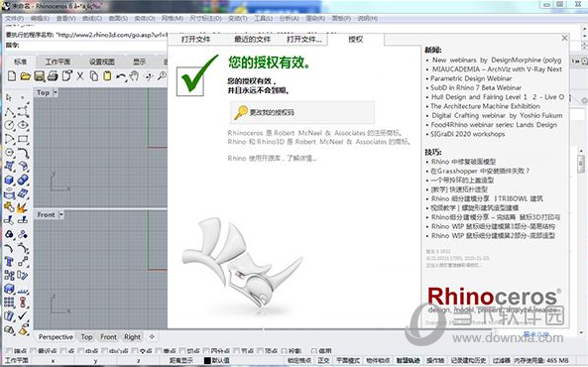Click the Copy icon in standard toolbar
The width and height of the screenshot is (588, 367).
click(x=94, y=76)
